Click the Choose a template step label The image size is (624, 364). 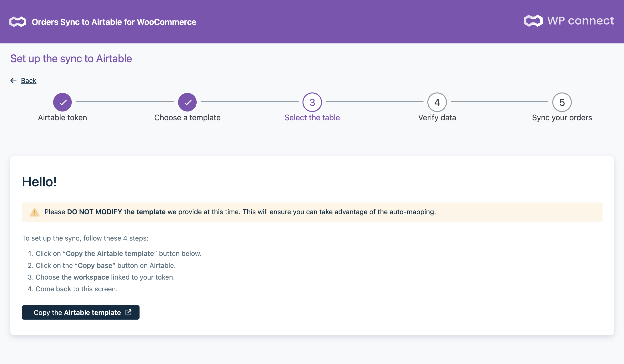tap(187, 118)
